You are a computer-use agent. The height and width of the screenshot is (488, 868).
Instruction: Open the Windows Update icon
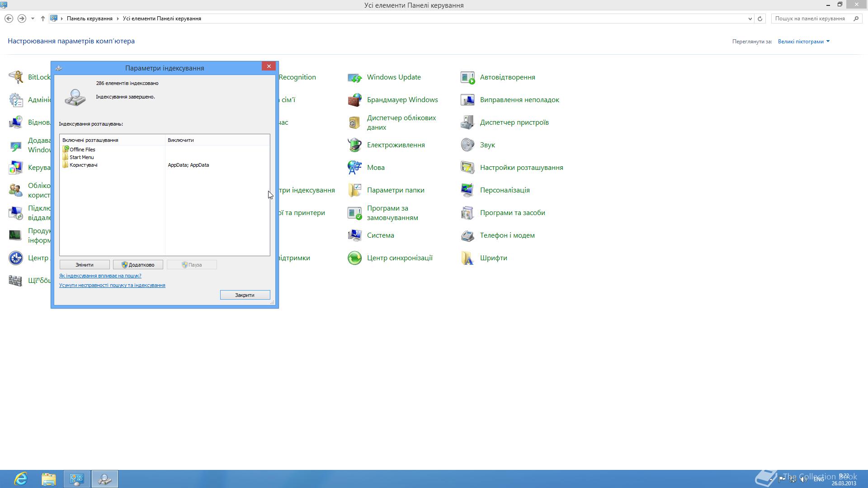355,77
